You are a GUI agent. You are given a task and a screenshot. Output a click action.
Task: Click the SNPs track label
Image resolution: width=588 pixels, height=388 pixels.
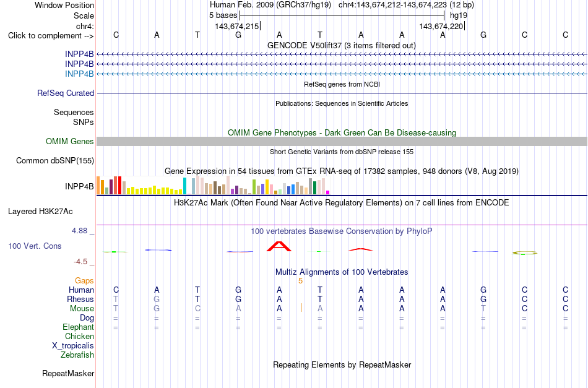[x=84, y=122]
